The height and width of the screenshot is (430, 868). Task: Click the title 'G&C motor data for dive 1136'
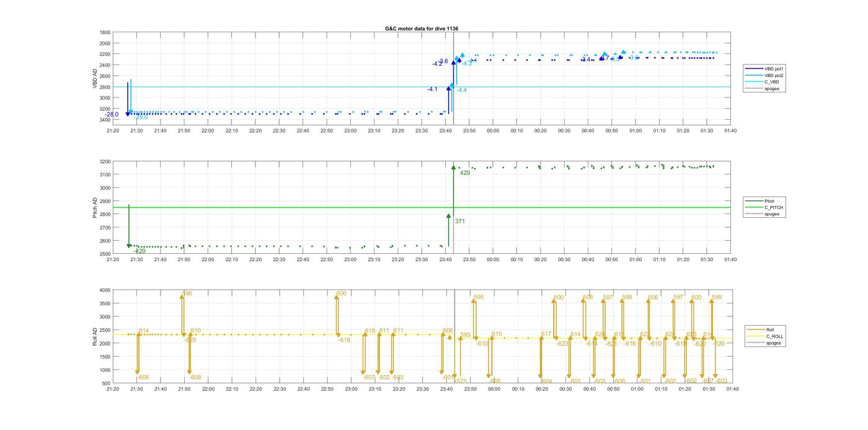(x=422, y=29)
